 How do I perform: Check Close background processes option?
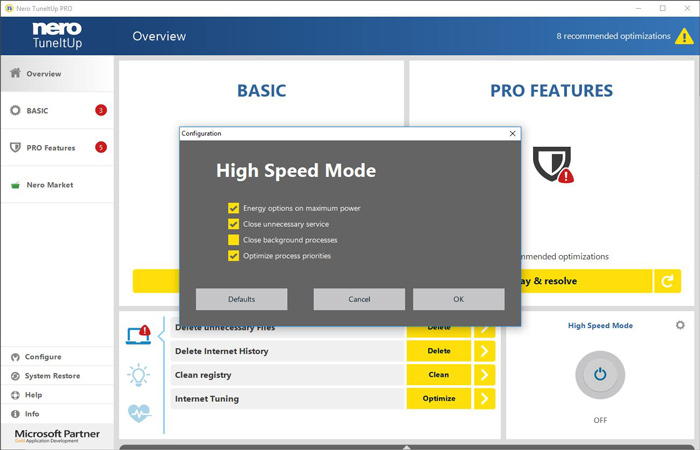coord(233,240)
